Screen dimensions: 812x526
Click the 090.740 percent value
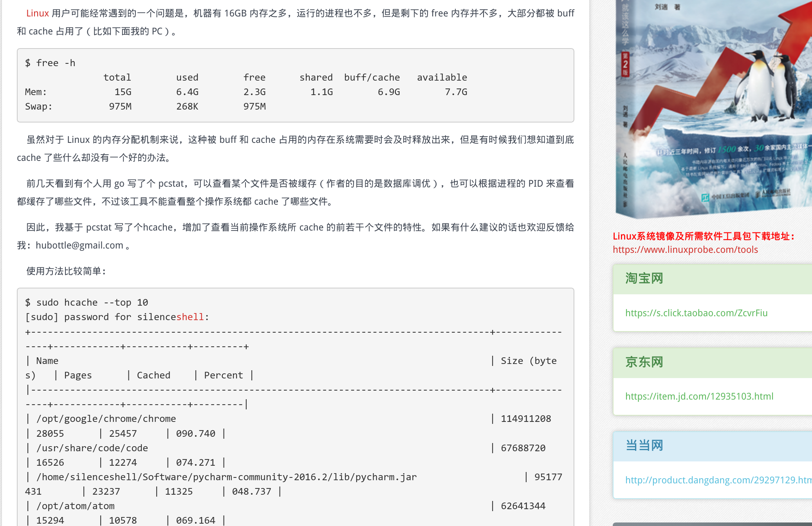tap(196, 434)
